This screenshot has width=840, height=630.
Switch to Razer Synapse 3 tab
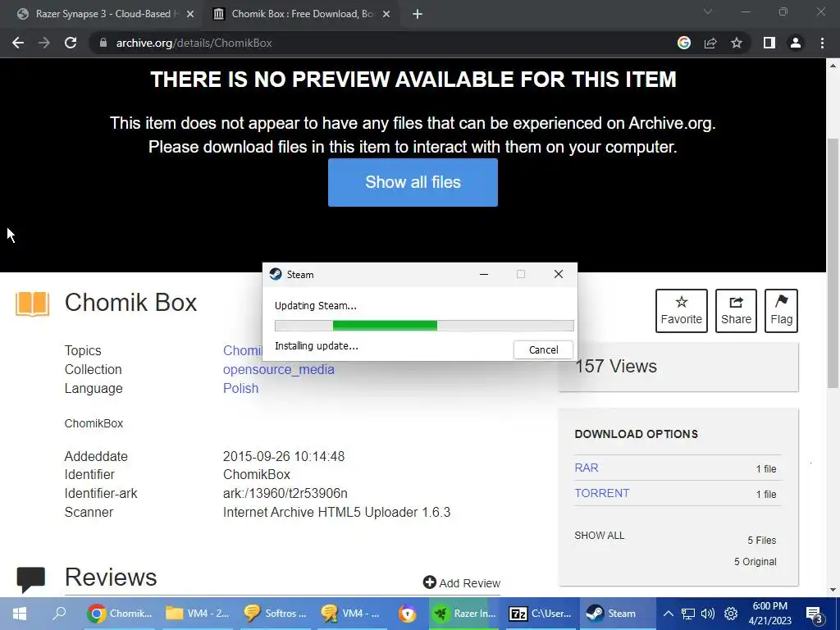[103, 14]
